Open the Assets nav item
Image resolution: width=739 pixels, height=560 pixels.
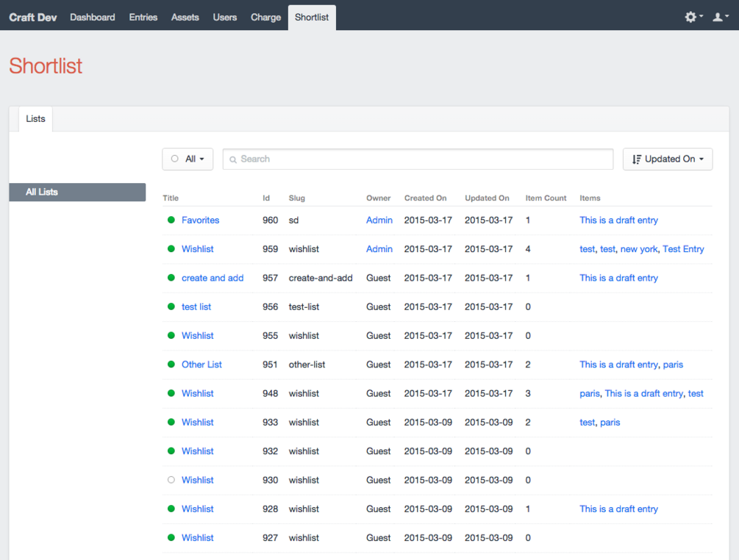click(x=185, y=18)
